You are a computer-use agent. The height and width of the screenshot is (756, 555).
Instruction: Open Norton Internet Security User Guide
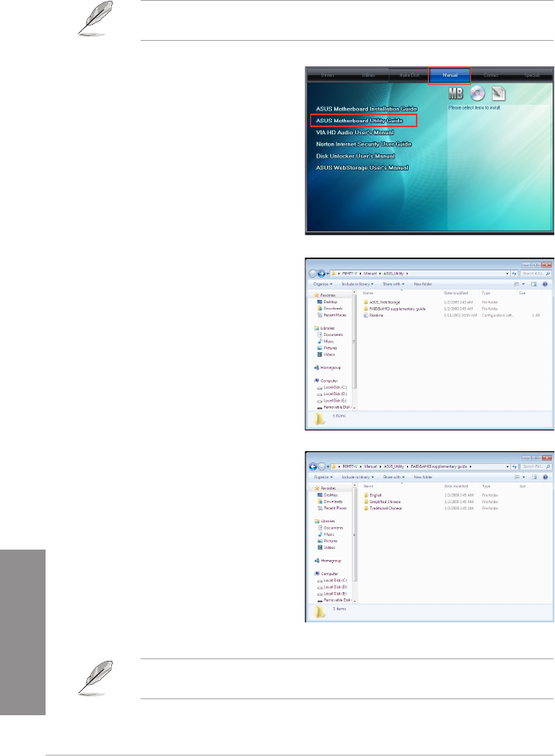(x=364, y=144)
